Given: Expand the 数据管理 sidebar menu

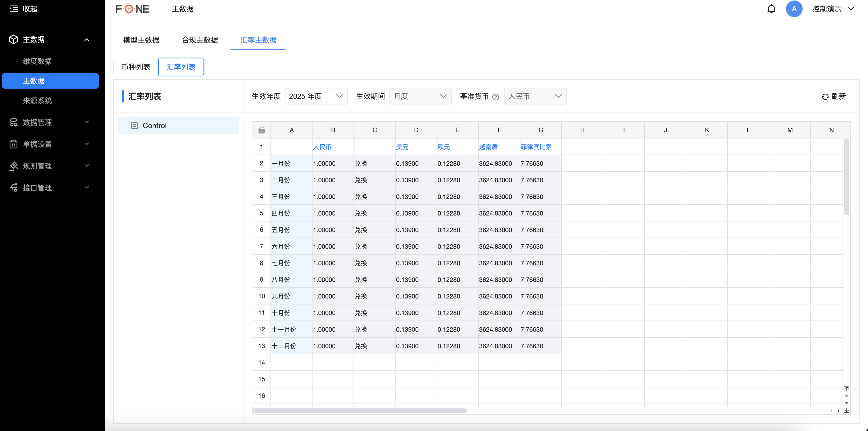Looking at the screenshot, I should click(50, 122).
